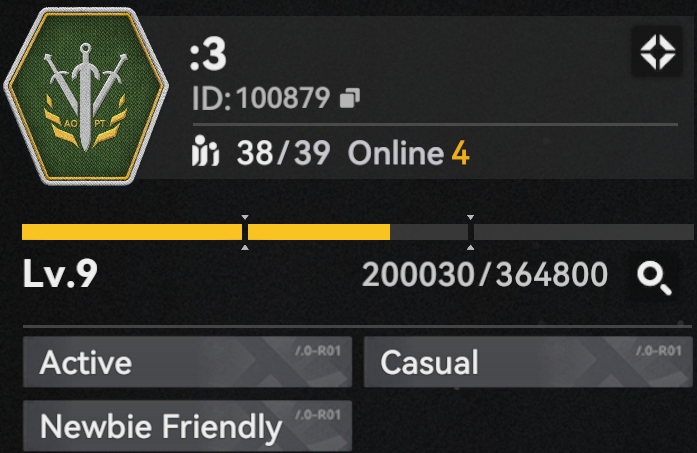
Task: Click the Online 4 indicator
Action: pyautogui.click(x=409, y=153)
